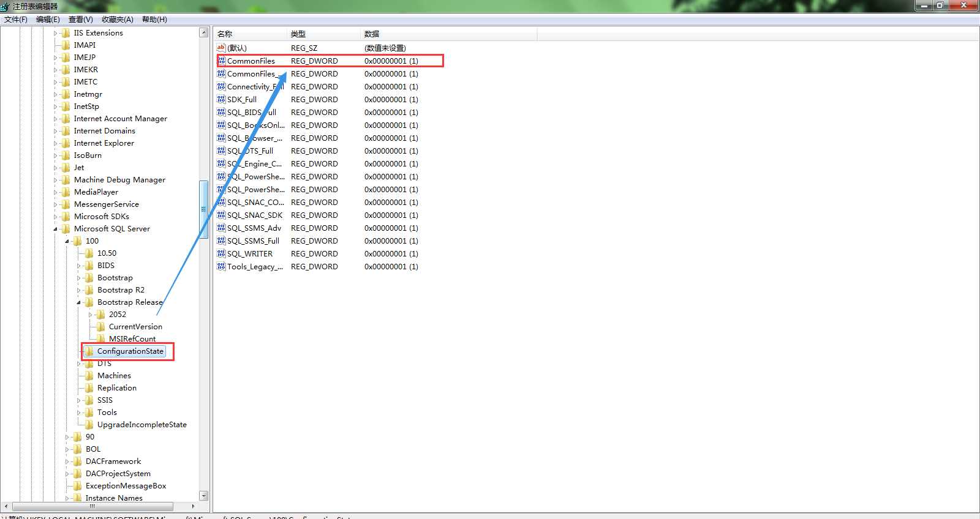Click the Replication folder icon

89,388
